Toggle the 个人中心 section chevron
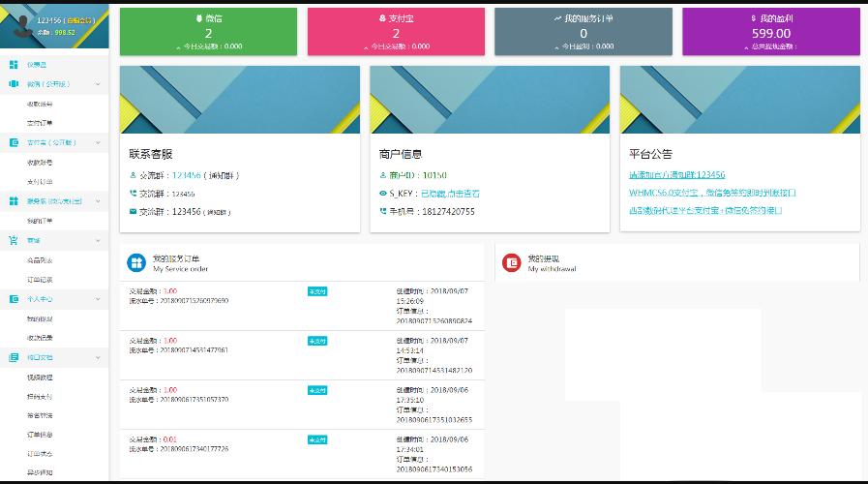The width and height of the screenshot is (868, 484). pyautogui.click(x=98, y=299)
